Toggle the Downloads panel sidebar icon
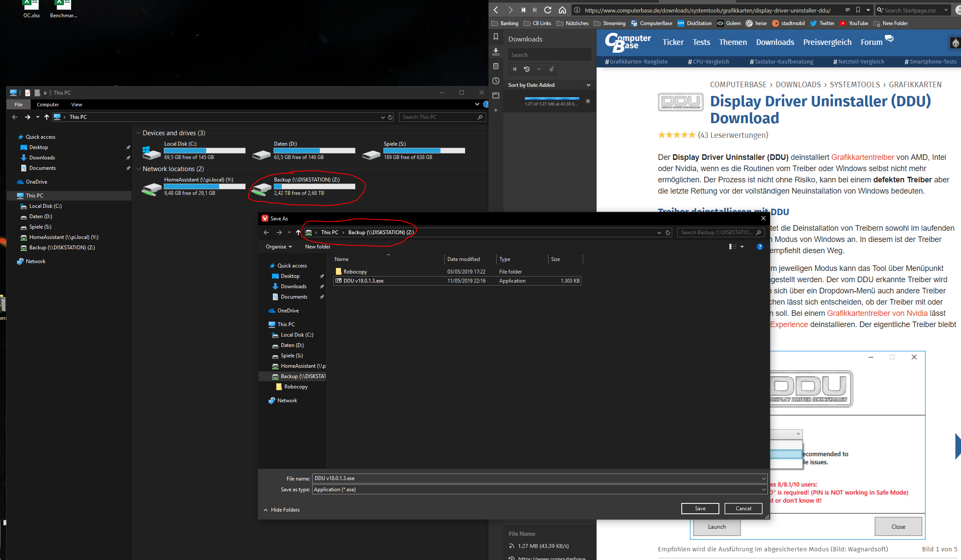This screenshot has height=560, width=961. (x=496, y=51)
